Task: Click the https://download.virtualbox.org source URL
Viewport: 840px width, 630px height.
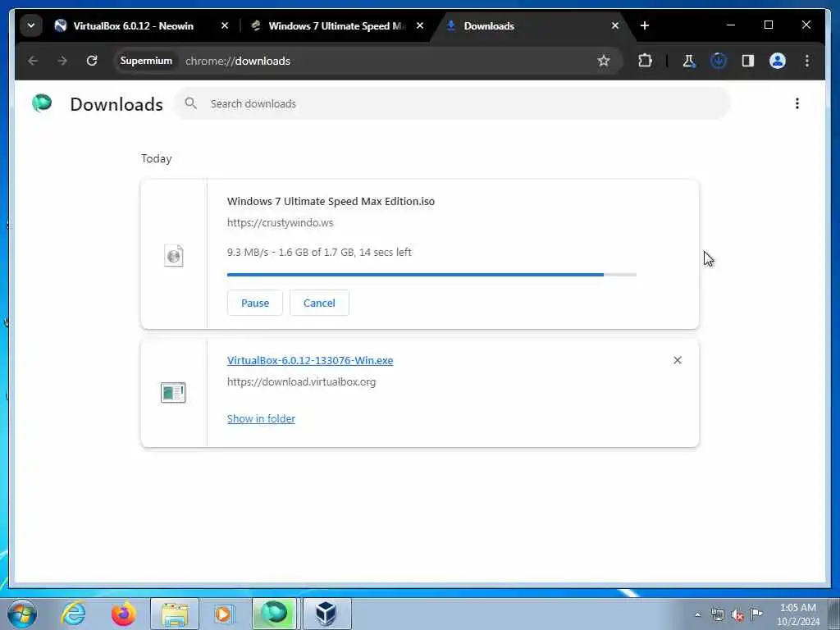Action: click(x=302, y=382)
